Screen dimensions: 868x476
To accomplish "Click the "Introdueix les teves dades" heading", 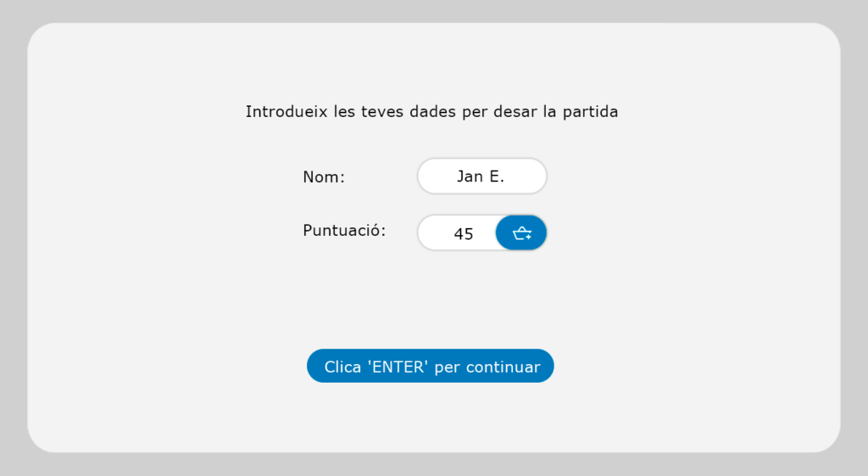I will pos(431,111).
